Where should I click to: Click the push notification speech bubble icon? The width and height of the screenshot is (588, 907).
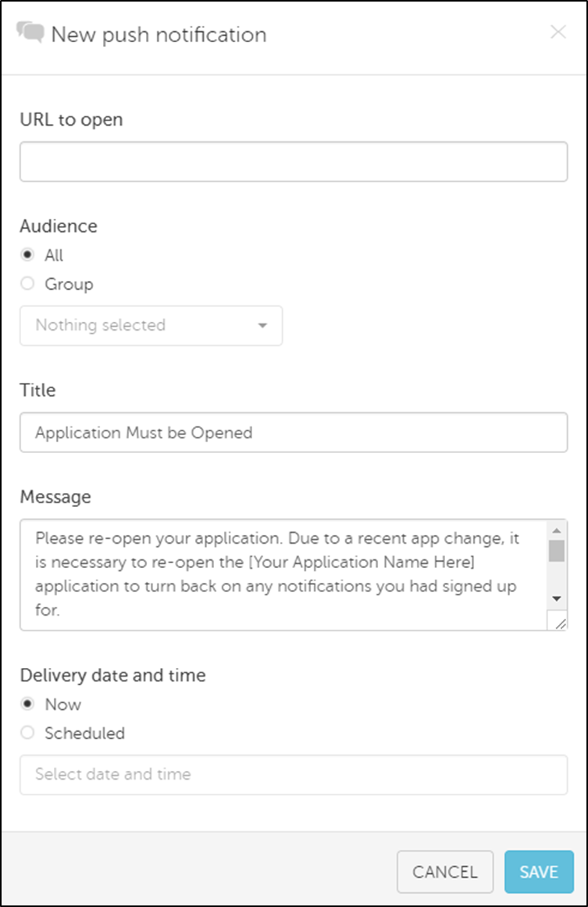29,33
